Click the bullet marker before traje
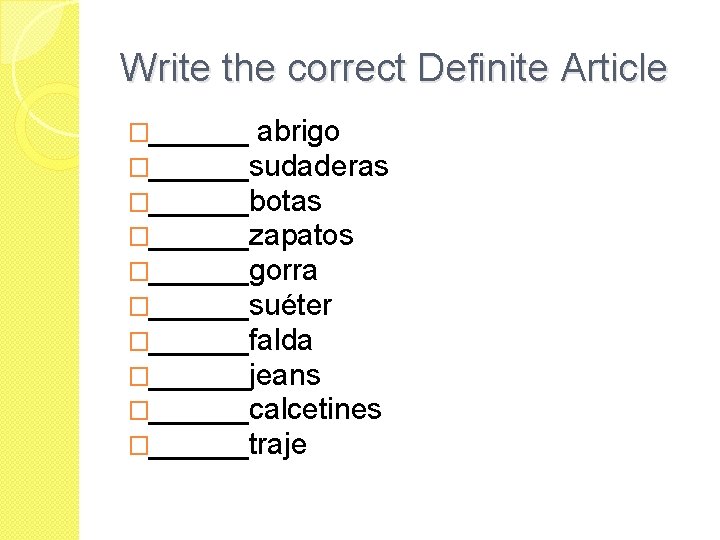Screen dimensions: 720x540 click(139, 446)
